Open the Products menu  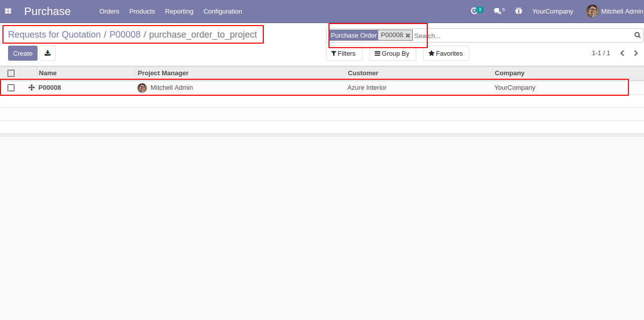tap(142, 11)
